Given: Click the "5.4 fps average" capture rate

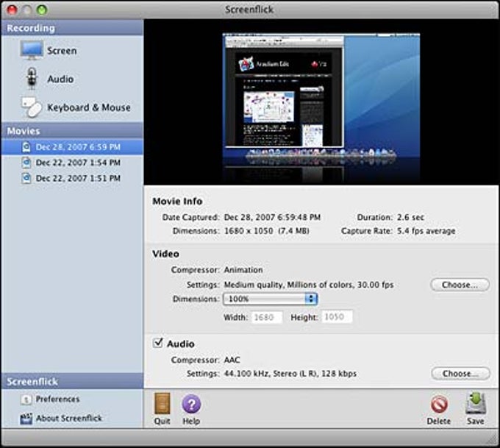Looking at the screenshot, I should [x=426, y=231].
